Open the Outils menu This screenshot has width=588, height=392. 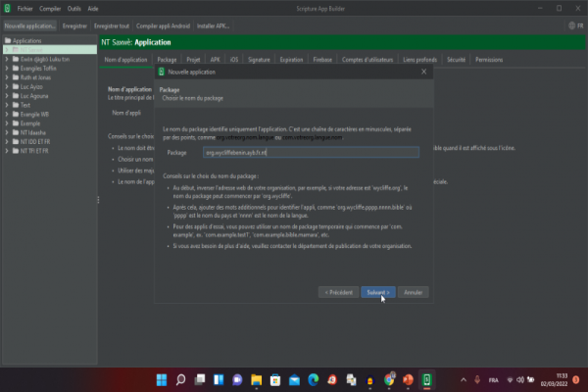74,7
